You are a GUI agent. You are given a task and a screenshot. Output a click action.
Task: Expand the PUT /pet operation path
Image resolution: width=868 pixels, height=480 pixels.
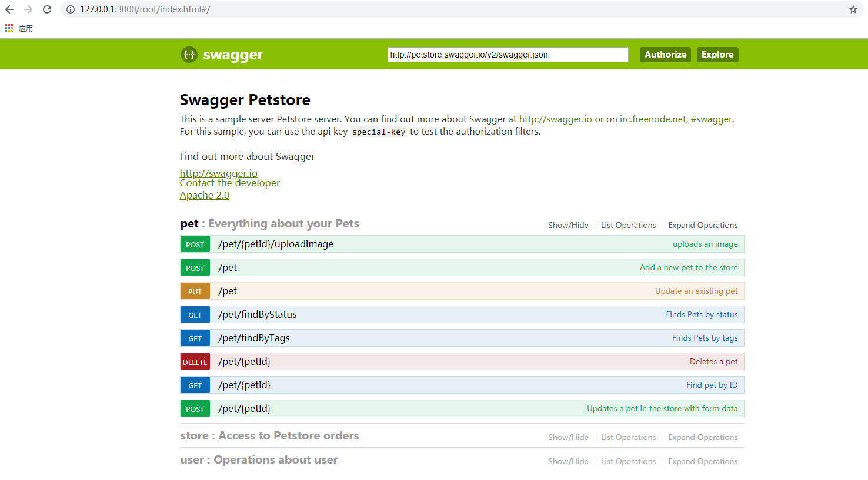[x=228, y=291]
